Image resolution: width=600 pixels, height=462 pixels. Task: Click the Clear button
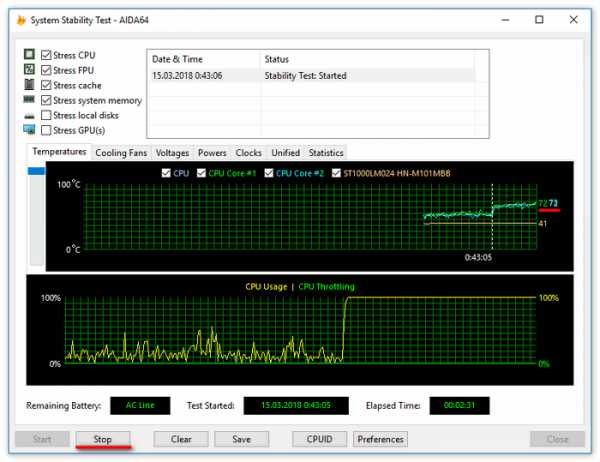coord(181,439)
